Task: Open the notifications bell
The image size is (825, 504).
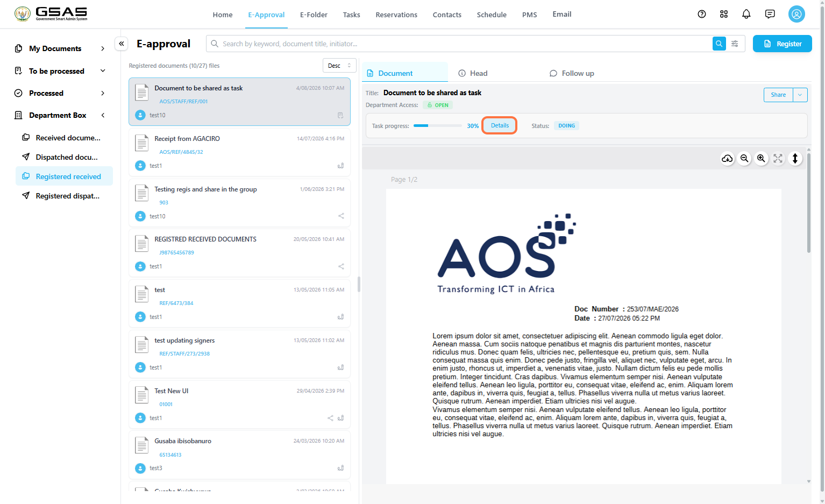Action: click(x=746, y=15)
